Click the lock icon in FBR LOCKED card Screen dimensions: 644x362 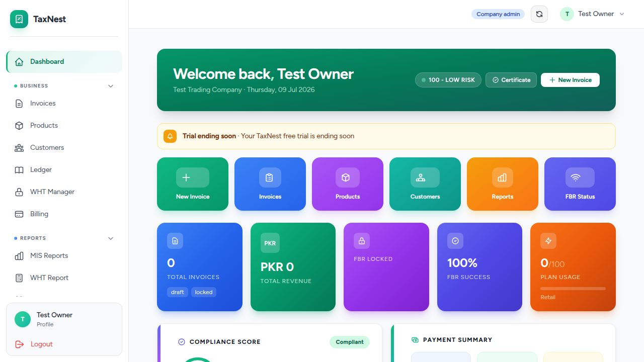(362, 241)
